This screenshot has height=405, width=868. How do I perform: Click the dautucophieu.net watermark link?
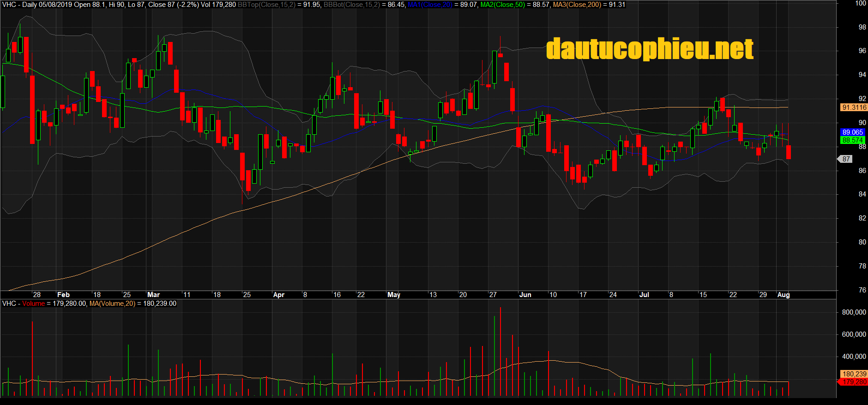[x=649, y=49]
